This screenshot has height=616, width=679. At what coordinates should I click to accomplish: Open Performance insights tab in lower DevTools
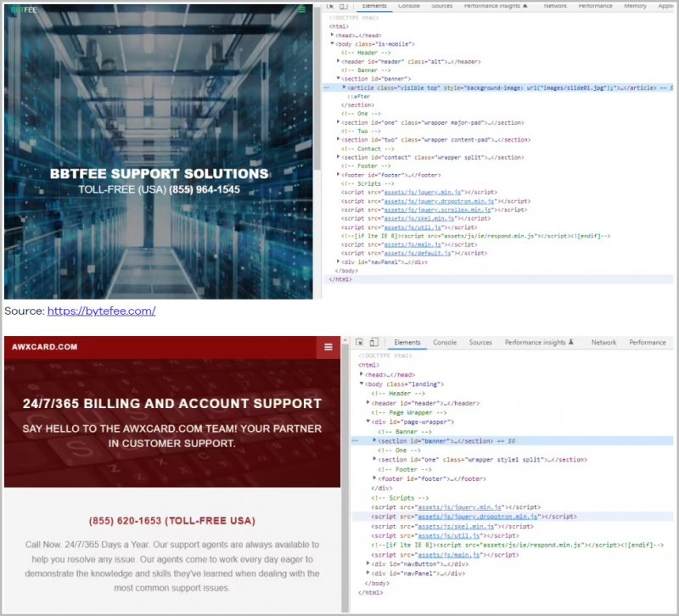(535, 343)
